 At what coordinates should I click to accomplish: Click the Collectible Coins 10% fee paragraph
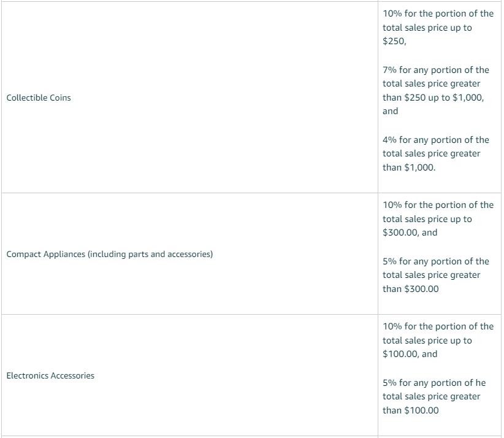pyautogui.click(x=438, y=28)
